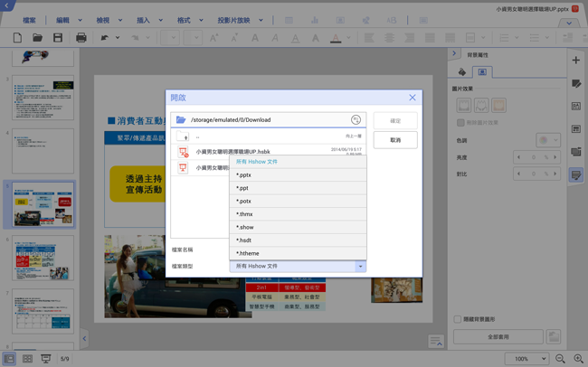
Task: Click the slide transition sidebar icon
Action: (x=576, y=152)
